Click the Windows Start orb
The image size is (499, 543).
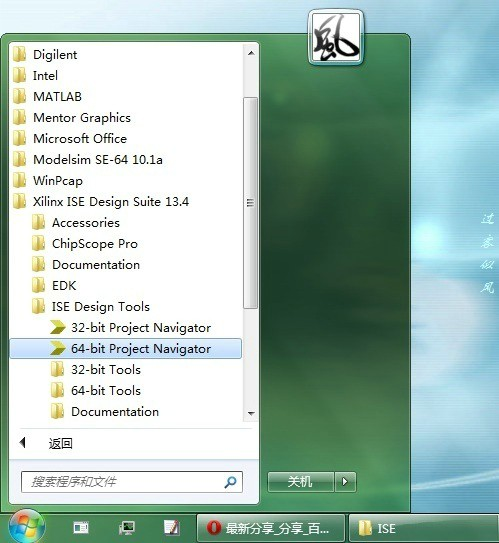click(27, 527)
